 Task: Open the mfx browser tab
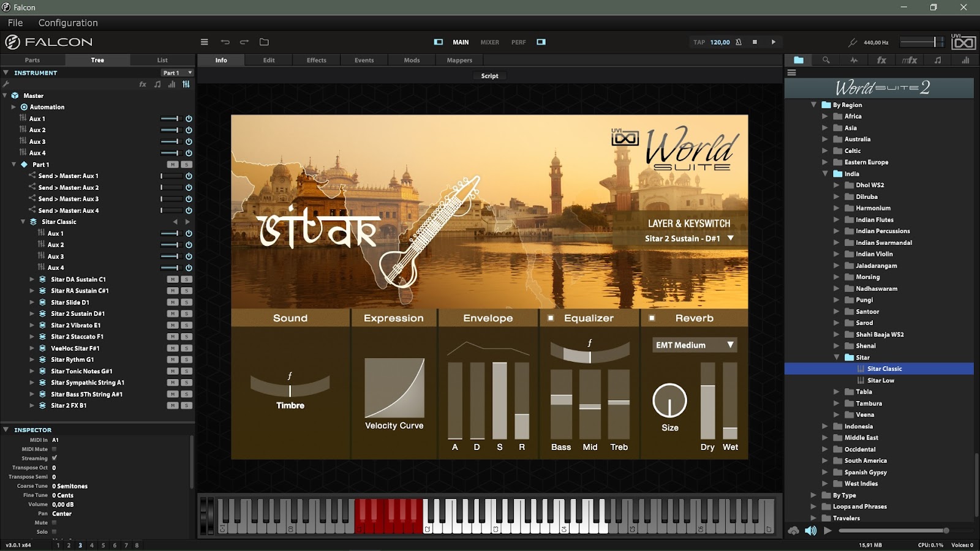point(910,60)
